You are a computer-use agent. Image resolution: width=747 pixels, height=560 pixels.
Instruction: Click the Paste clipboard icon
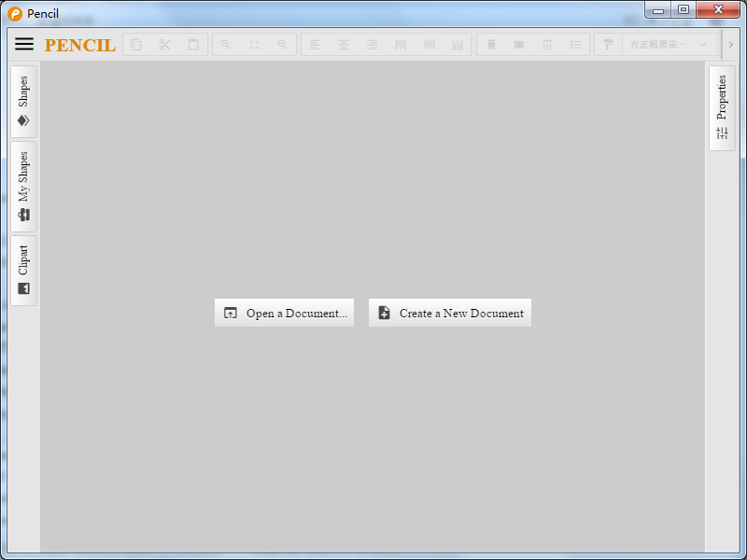click(193, 45)
